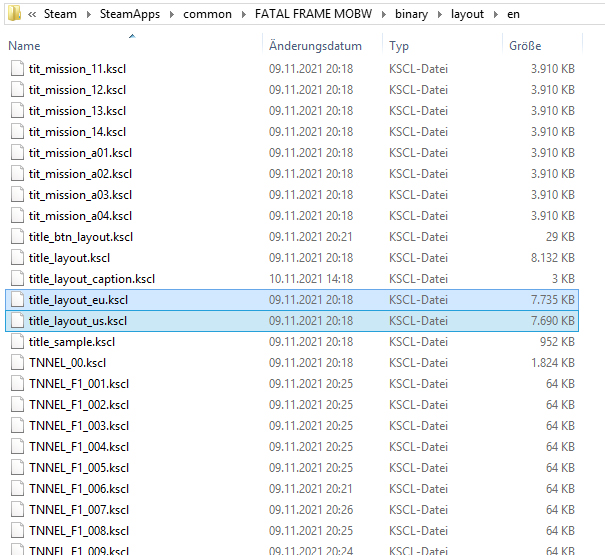
Task: Open hidden path overflow chevron in breadcrumb
Action: 32,14
